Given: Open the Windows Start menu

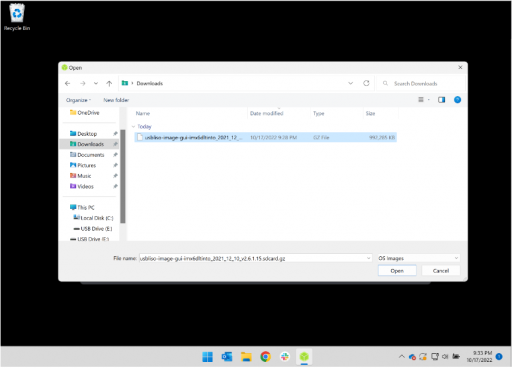Looking at the screenshot, I should 207,357.
